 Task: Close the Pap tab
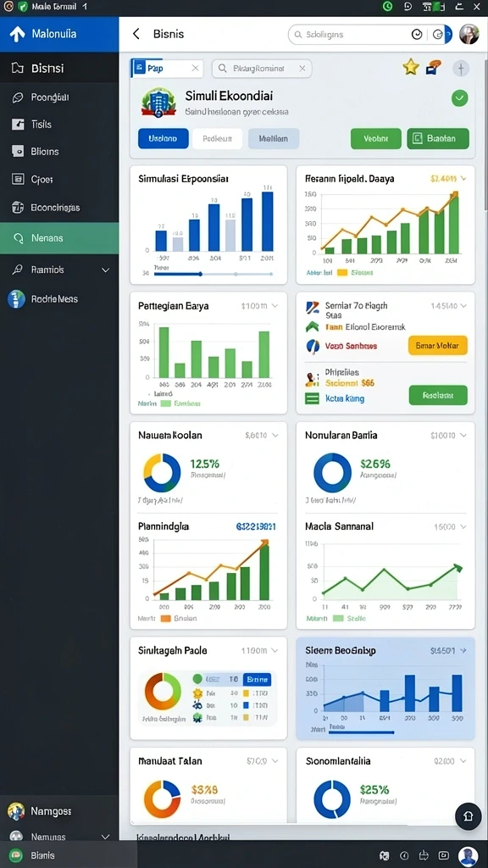point(195,68)
